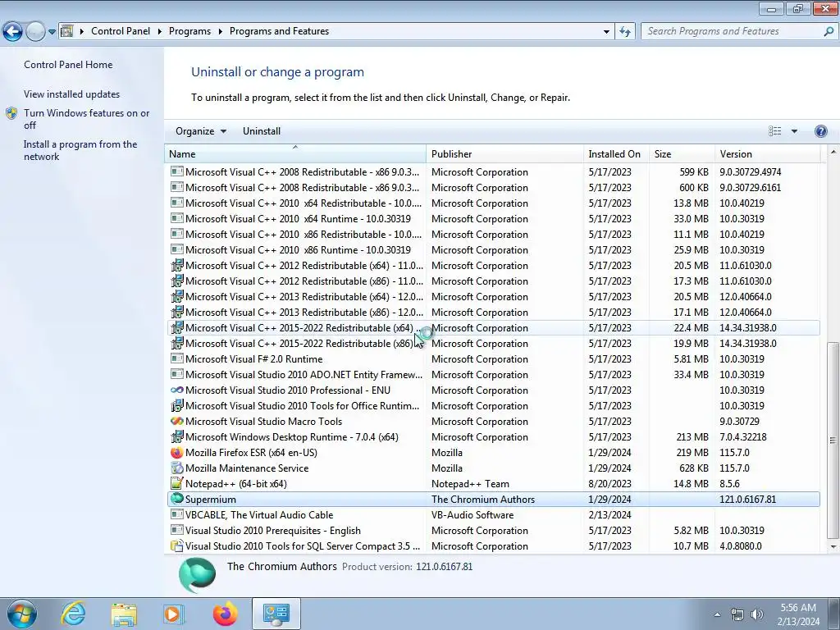Click the VBCABLE Virtual Audio Cable icon
The width and height of the screenshot is (840, 630).
177,515
